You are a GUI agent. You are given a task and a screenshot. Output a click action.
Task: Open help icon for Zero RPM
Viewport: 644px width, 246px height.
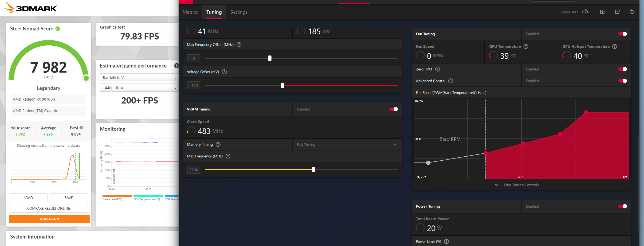coord(437,69)
